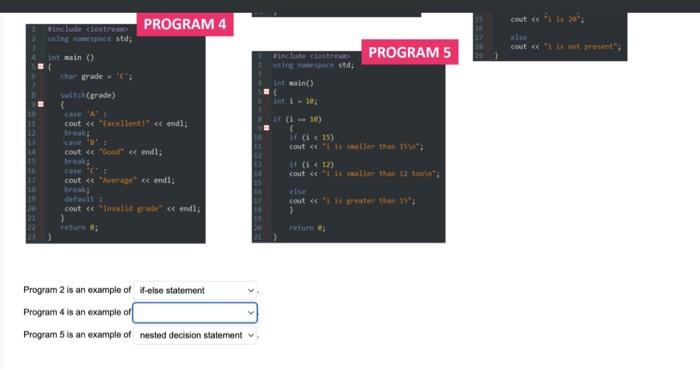
Task: Click the partial code image with 'i is not present'
Action: [x=550, y=37]
